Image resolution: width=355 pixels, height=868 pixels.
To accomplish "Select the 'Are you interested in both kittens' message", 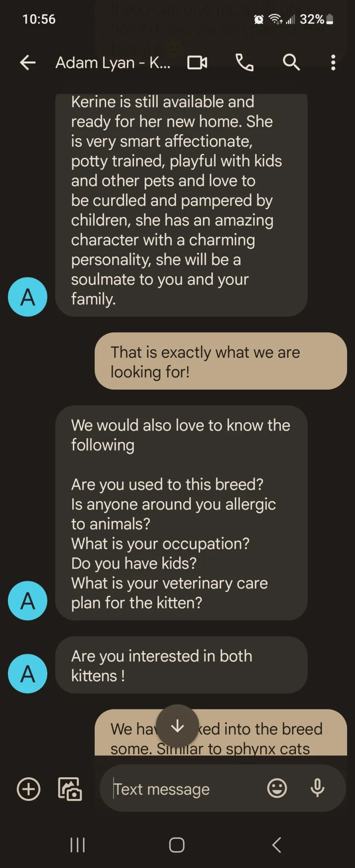I will point(181,665).
